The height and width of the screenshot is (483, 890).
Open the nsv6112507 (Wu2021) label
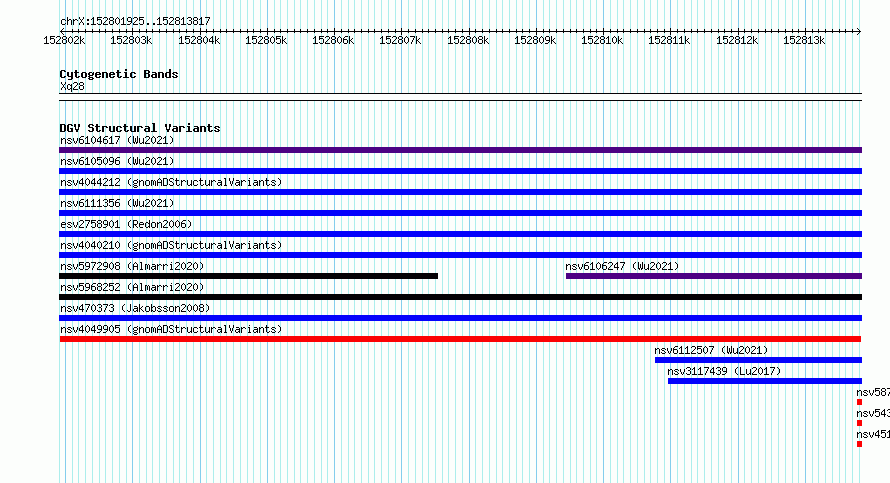coord(711,350)
